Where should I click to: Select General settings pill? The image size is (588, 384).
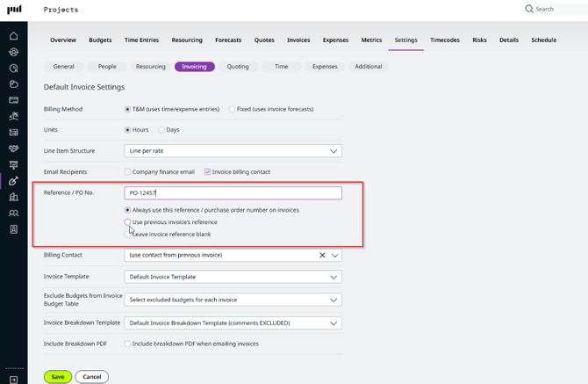click(64, 67)
